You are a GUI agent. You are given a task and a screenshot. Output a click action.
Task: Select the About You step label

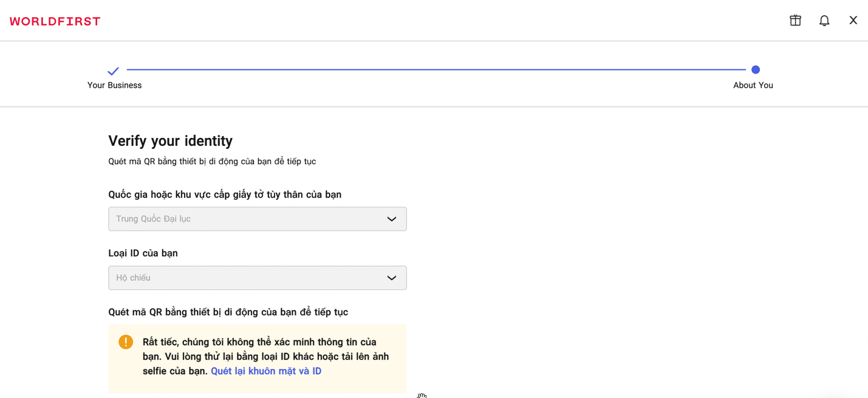point(753,86)
